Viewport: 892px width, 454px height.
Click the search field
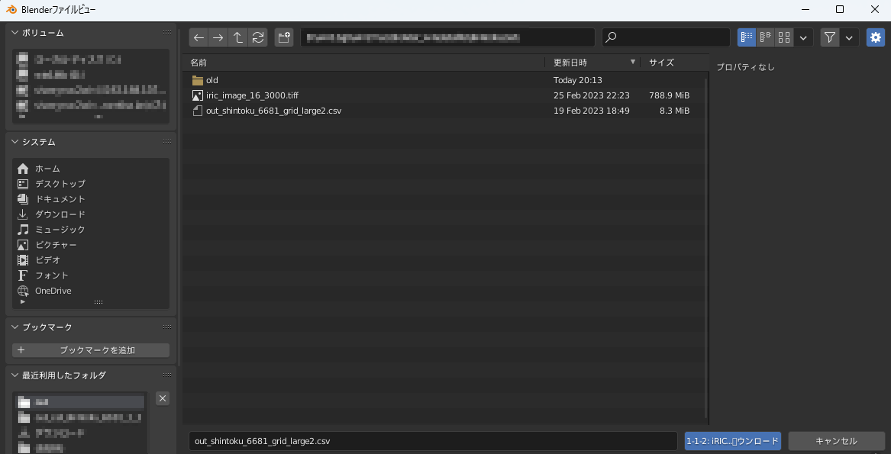tap(666, 38)
